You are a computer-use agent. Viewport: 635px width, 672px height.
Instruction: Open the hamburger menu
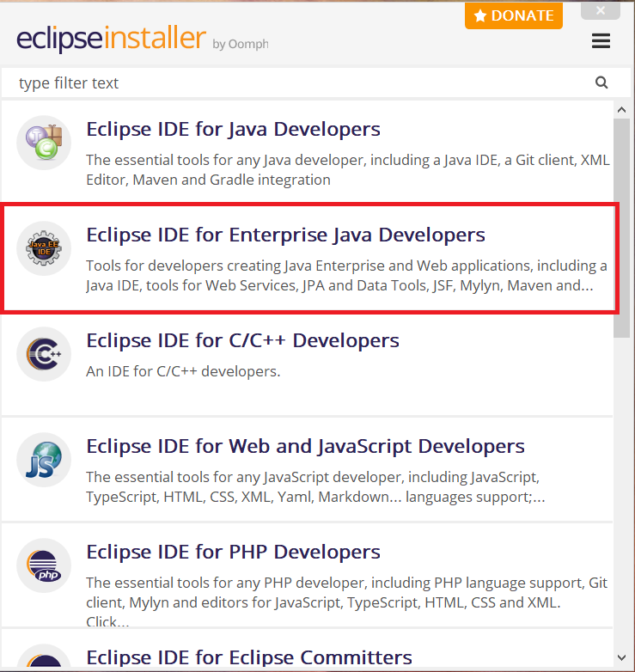(x=601, y=41)
